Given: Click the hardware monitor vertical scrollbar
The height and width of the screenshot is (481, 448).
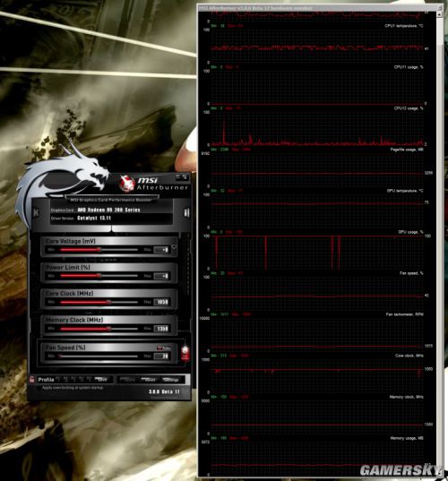Looking at the screenshot, I should (439, 243).
